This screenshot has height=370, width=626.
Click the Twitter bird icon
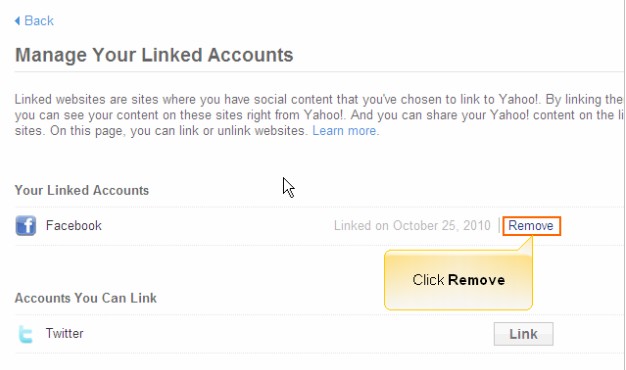[x=26, y=334]
